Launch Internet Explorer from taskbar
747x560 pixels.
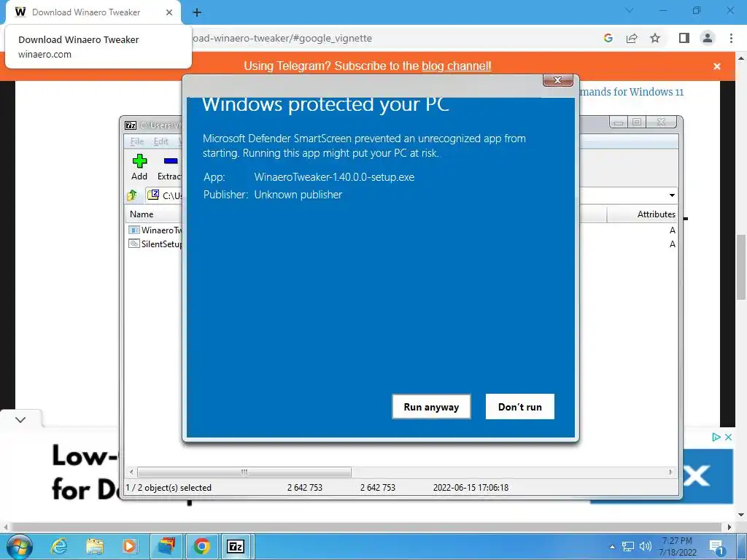59,546
